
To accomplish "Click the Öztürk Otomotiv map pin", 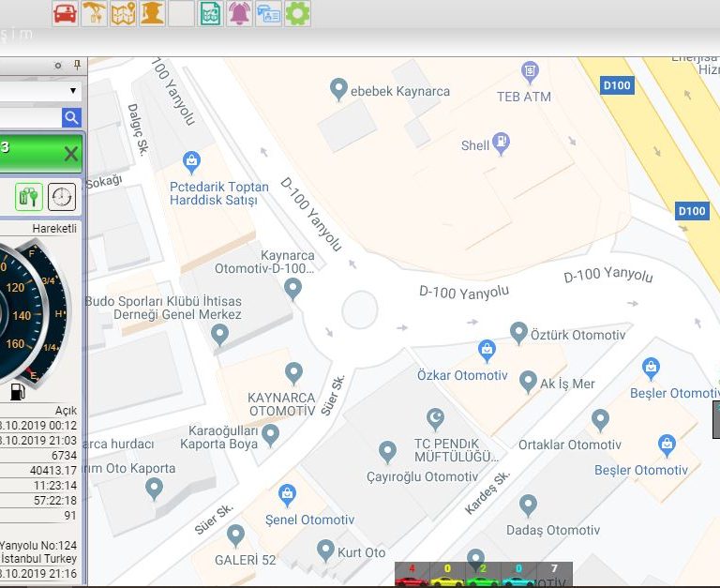I will pos(518,333).
